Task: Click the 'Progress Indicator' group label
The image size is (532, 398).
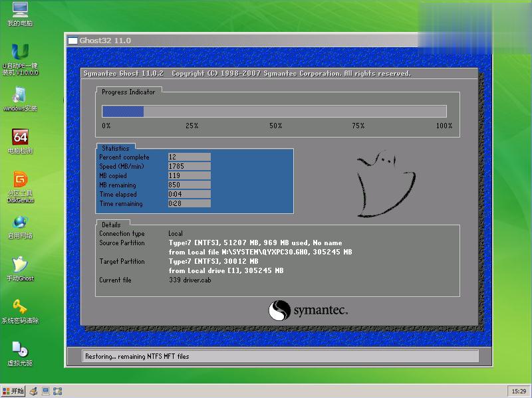Action: (128, 92)
